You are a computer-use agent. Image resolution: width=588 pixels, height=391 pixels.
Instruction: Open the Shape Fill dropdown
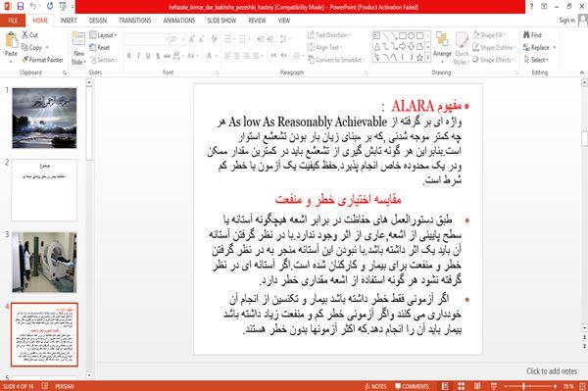pos(489,35)
